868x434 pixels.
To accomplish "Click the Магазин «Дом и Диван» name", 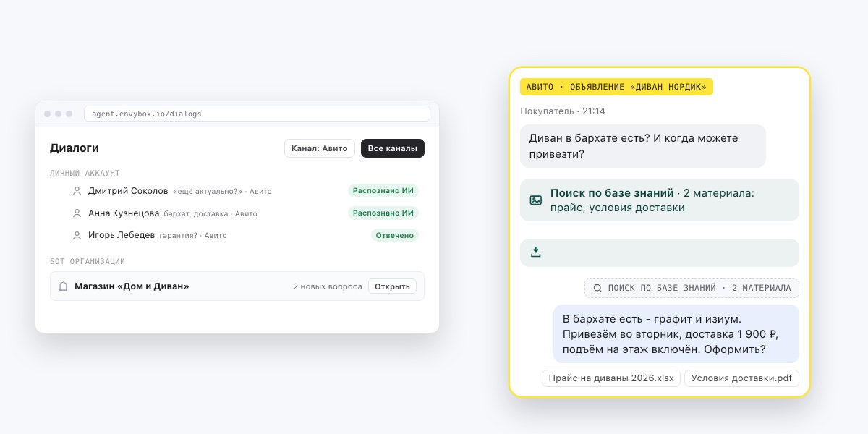I will (132, 286).
